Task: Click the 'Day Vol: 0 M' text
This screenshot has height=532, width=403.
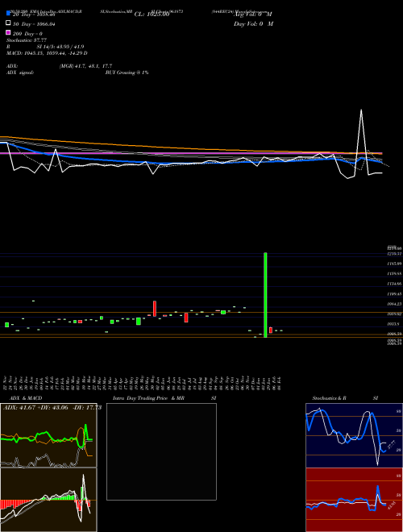Action: click(253, 23)
